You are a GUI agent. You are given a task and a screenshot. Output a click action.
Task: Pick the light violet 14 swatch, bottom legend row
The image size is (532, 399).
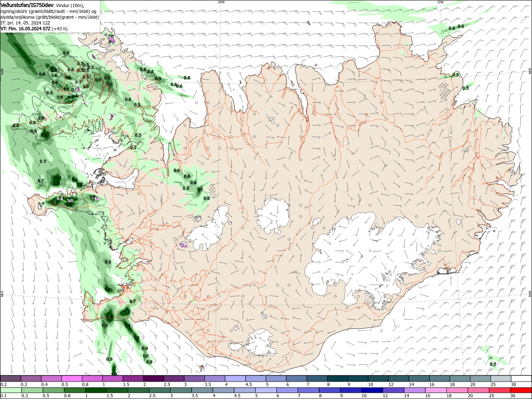click(x=415, y=390)
